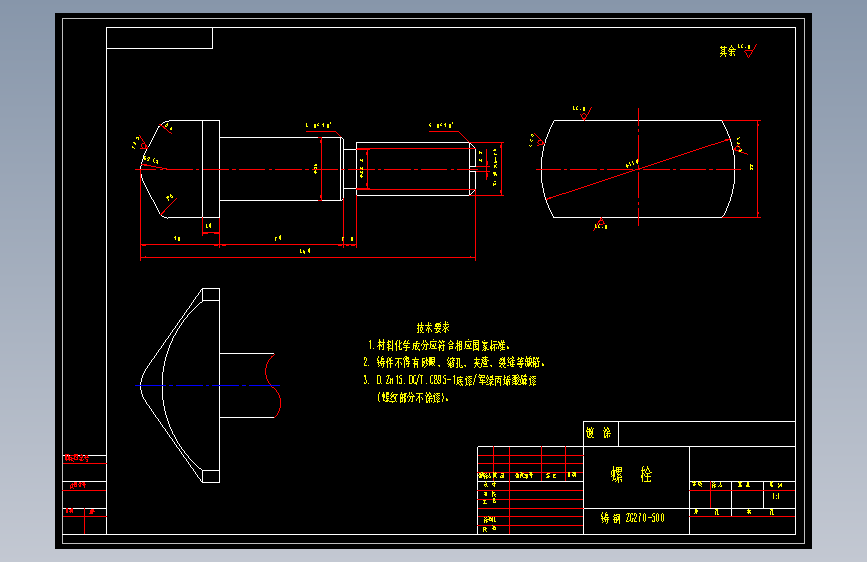This screenshot has height=562, width=867.
Task: Select the '铸钢 ZG270-500' material text
Action: (633, 518)
